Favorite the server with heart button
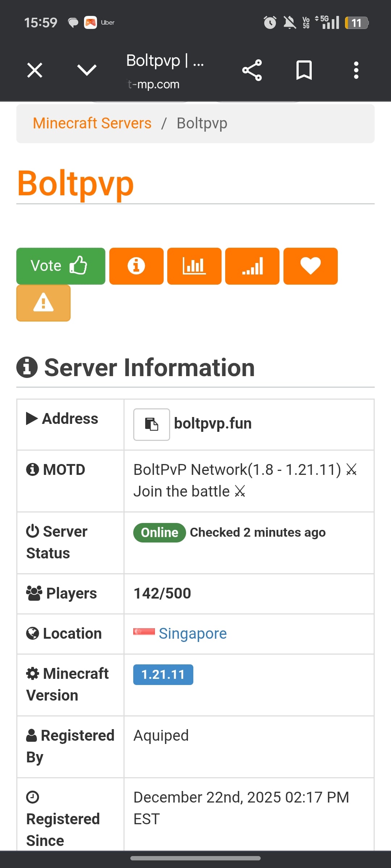Viewport: 391px width, 868px height. coord(310,266)
